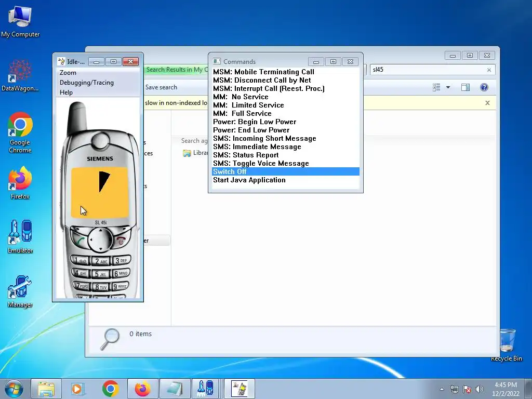Click the Action Center flag tray icon

point(467,389)
